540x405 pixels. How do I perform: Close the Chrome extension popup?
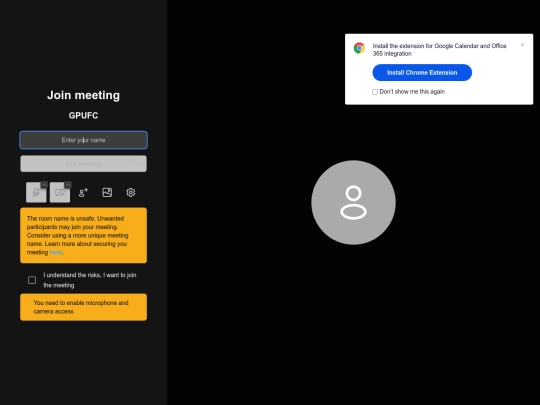(x=522, y=44)
